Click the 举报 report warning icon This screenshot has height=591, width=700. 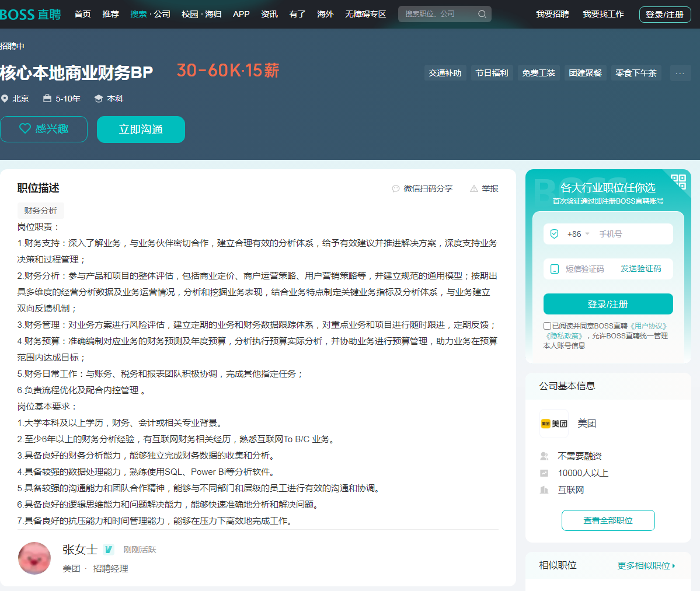point(473,188)
